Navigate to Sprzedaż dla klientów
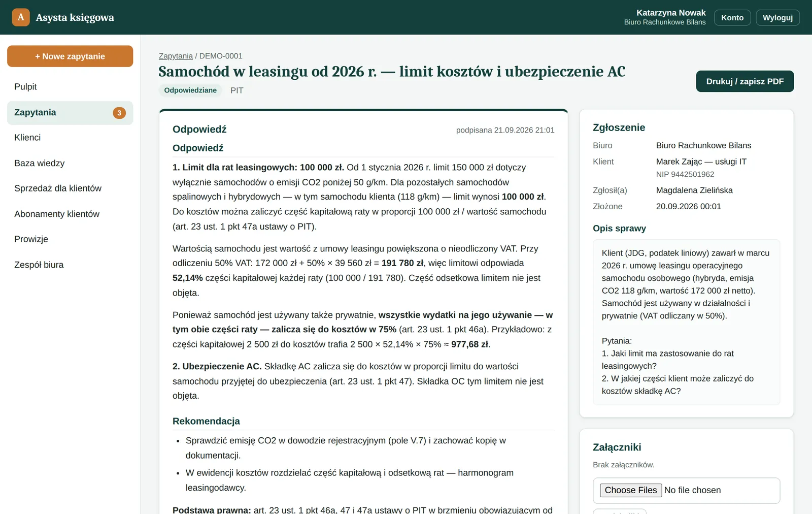 point(70,188)
